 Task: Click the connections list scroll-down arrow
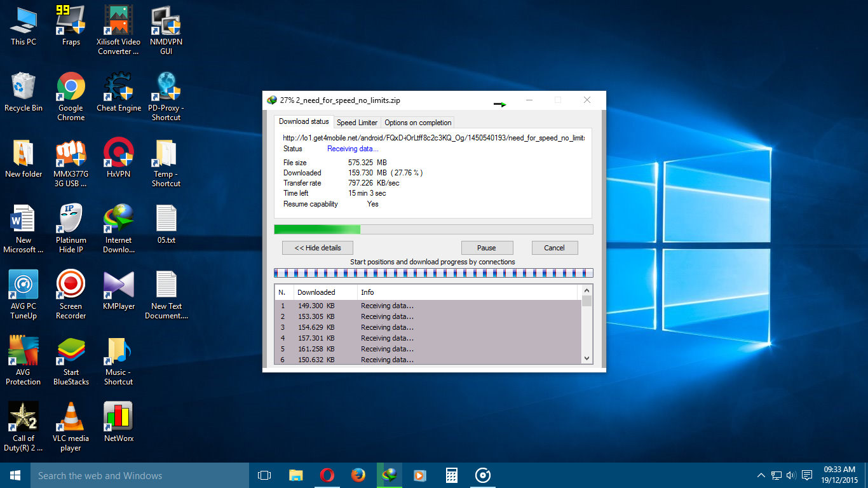587,358
